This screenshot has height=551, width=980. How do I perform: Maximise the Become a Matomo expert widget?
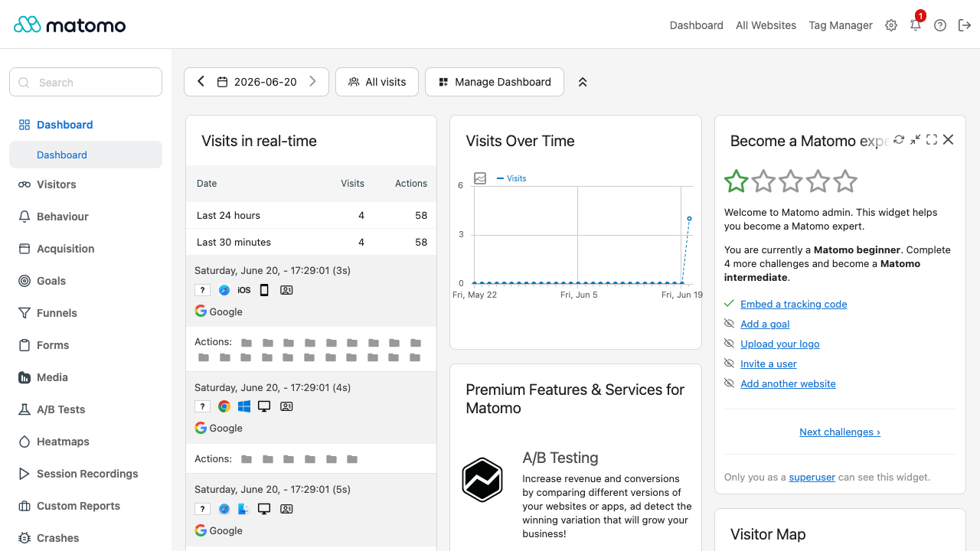coord(932,139)
